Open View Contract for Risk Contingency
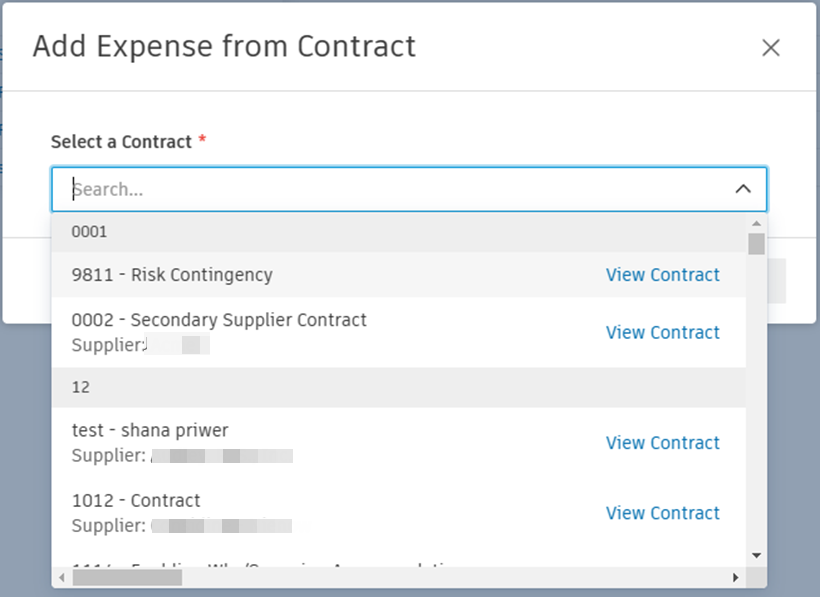Image resolution: width=820 pixels, height=597 pixels. (x=662, y=275)
